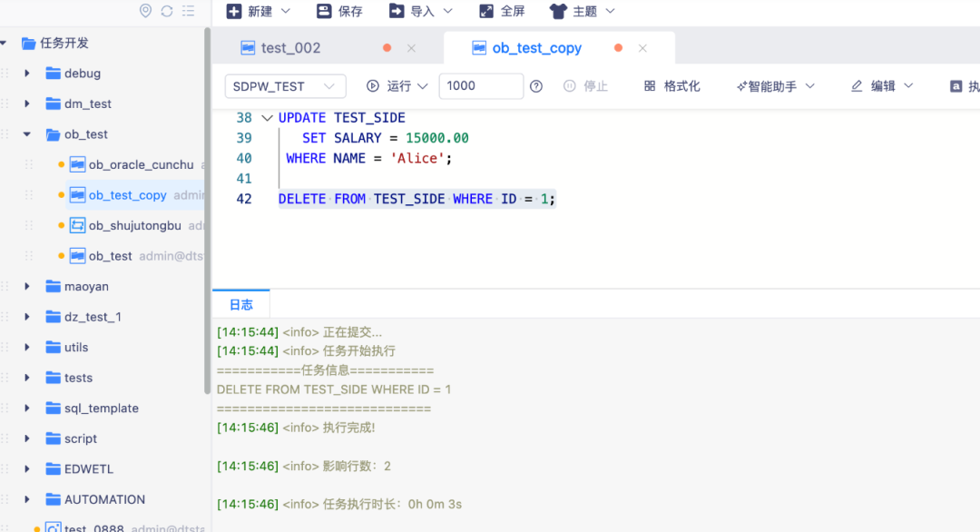Click the list view icon above the tree
Screen dimensions: 980x532
point(188,11)
